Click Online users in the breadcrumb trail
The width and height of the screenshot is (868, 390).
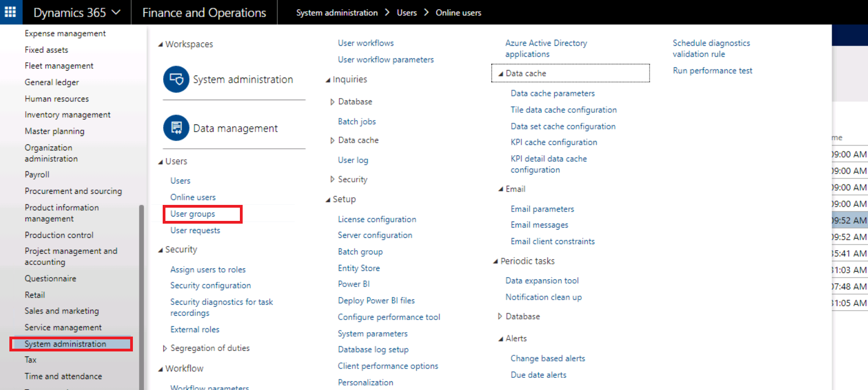[x=458, y=12]
